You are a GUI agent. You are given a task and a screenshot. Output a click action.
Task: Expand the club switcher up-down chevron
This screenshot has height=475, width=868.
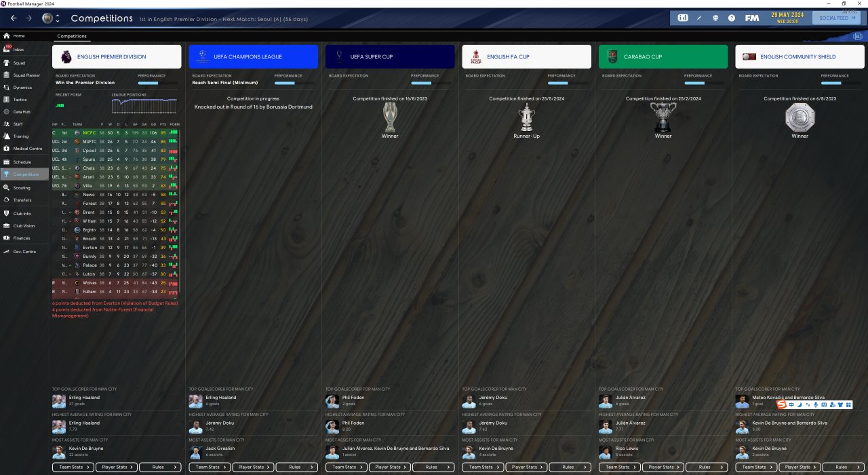[x=57, y=18]
